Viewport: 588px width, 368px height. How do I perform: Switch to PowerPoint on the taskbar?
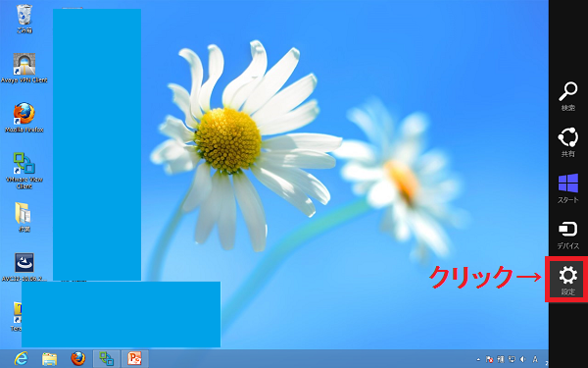click(x=134, y=359)
